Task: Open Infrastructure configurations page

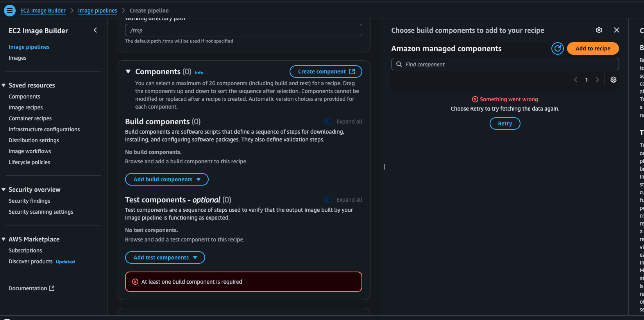Action: pyautogui.click(x=44, y=129)
